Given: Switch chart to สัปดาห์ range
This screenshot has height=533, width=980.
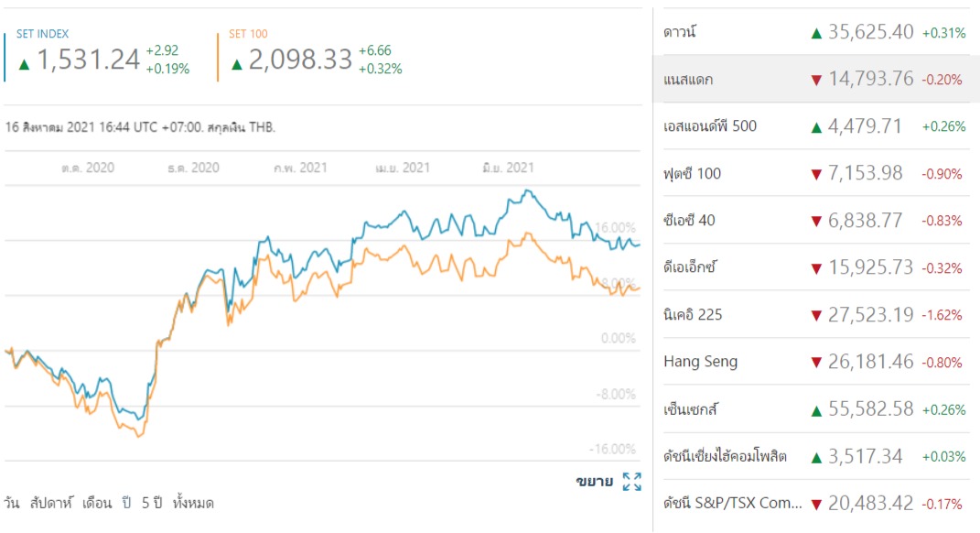Looking at the screenshot, I should coord(51,503).
